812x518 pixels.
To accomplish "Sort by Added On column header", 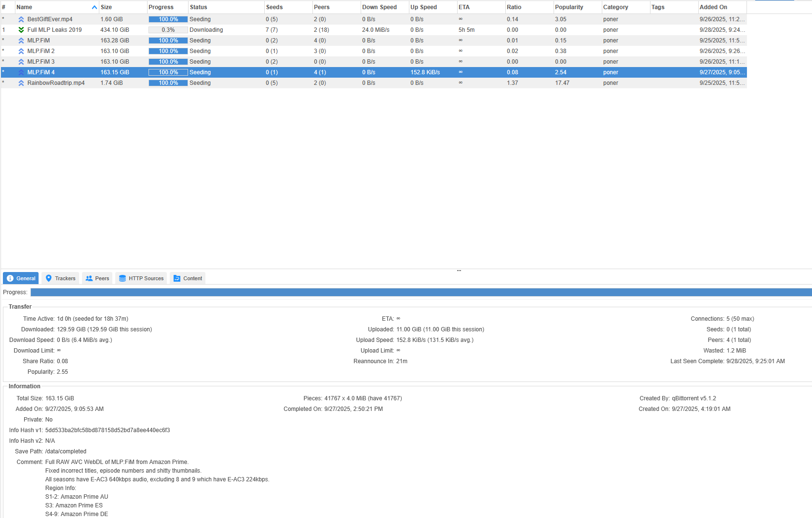I will (722, 7).
